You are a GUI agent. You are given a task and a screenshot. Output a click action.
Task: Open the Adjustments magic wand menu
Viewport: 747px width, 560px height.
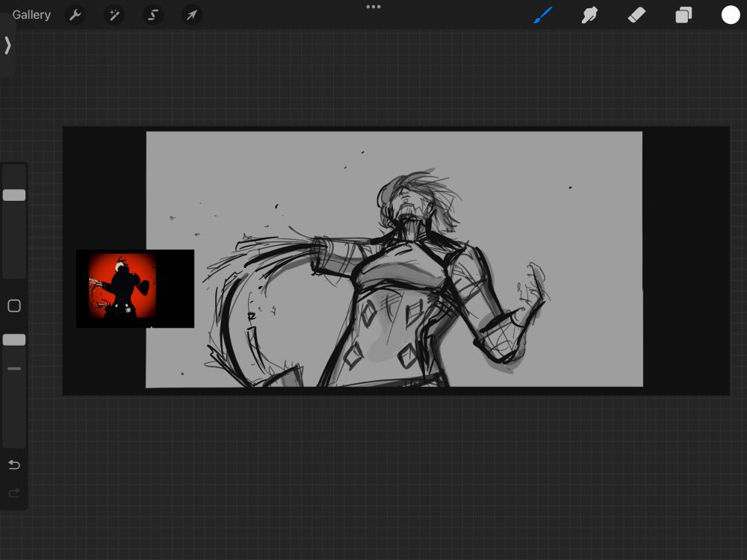click(x=114, y=15)
